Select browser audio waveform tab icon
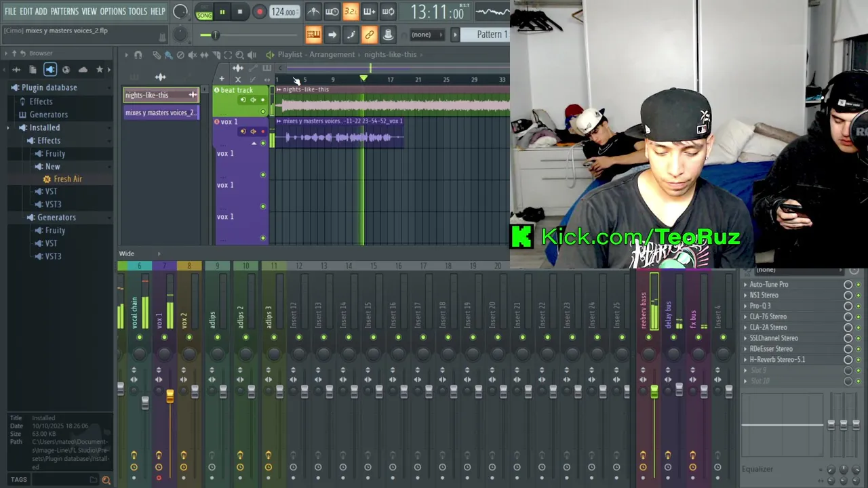This screenshot has height=488, width=868. pos(16,69)
